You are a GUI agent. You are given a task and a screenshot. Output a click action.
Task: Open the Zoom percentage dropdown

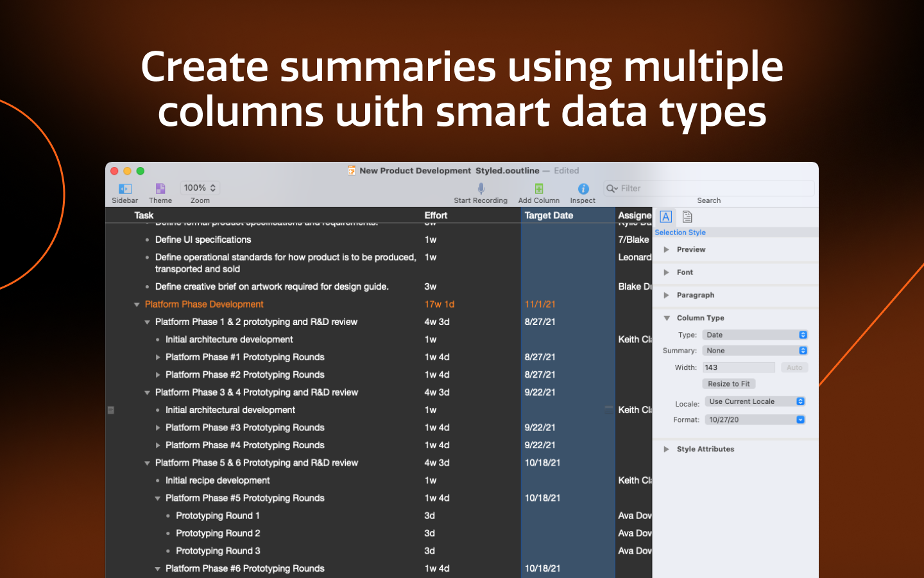click(200, 188)
